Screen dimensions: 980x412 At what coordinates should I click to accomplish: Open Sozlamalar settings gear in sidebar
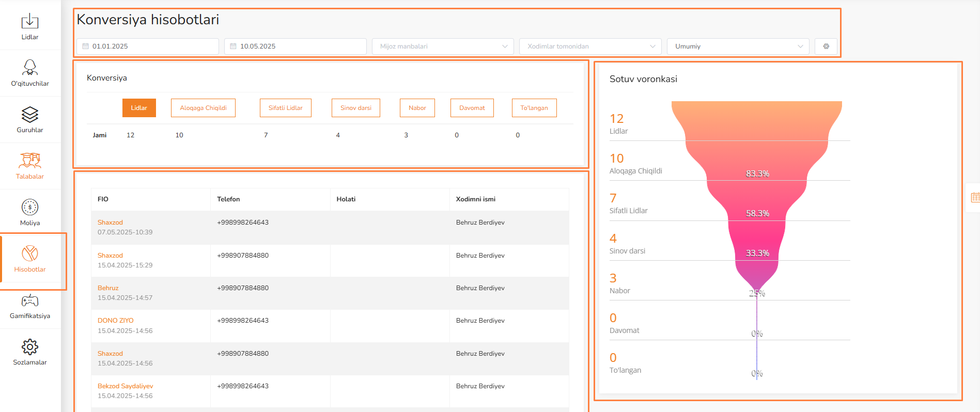[30, 347]
